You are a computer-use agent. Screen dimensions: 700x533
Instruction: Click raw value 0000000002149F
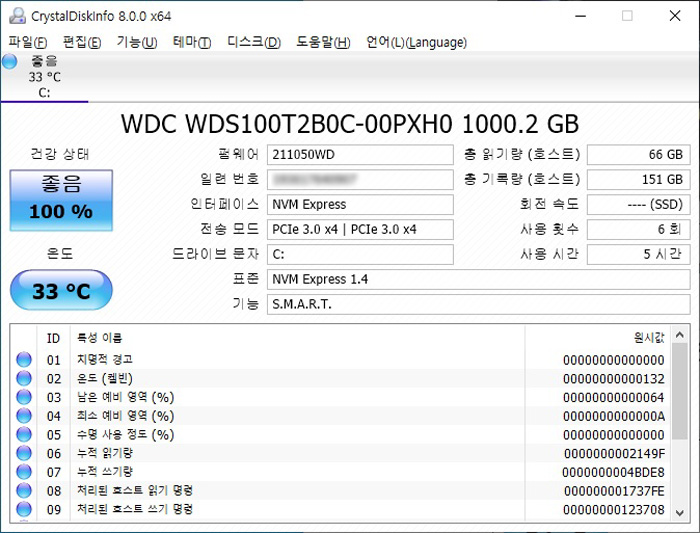[x=614, y=454]
